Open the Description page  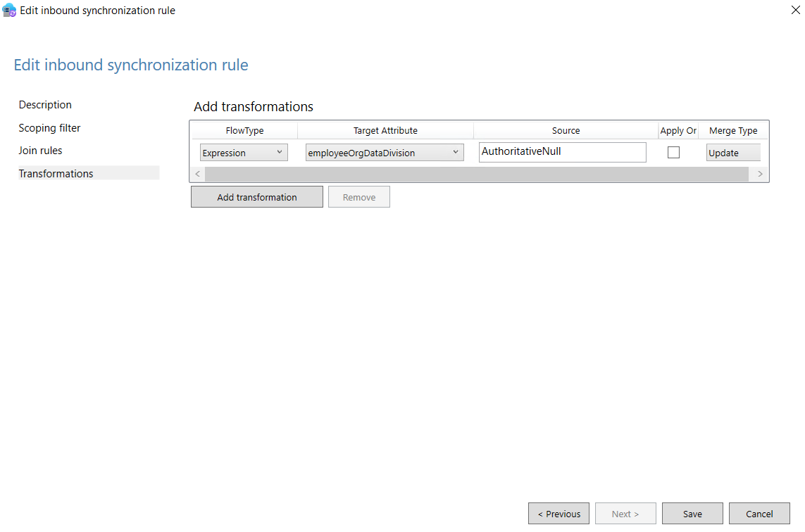(x=45, y=105)
